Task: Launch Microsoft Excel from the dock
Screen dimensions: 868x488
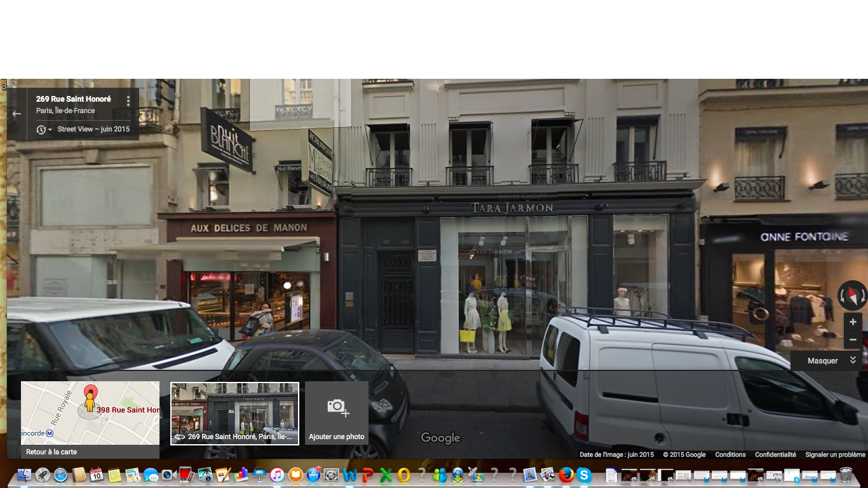Action: point(386,475)
